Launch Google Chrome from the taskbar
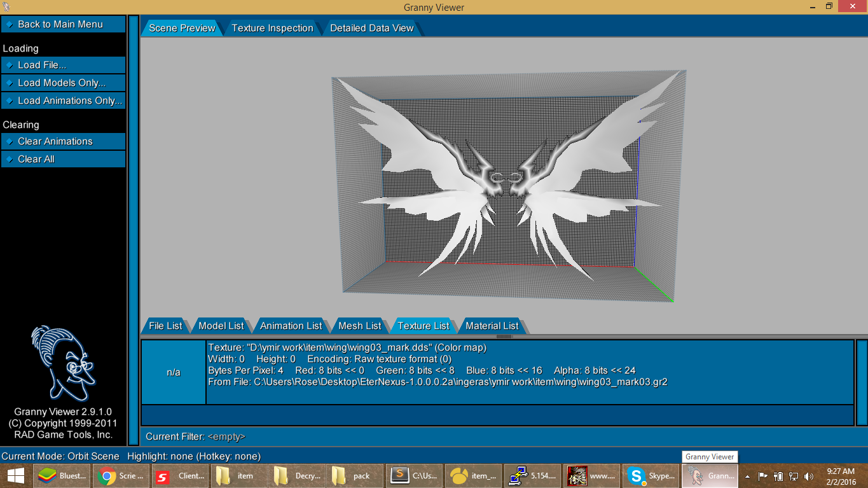Viewport: 868px width, 488px height. 121,475
